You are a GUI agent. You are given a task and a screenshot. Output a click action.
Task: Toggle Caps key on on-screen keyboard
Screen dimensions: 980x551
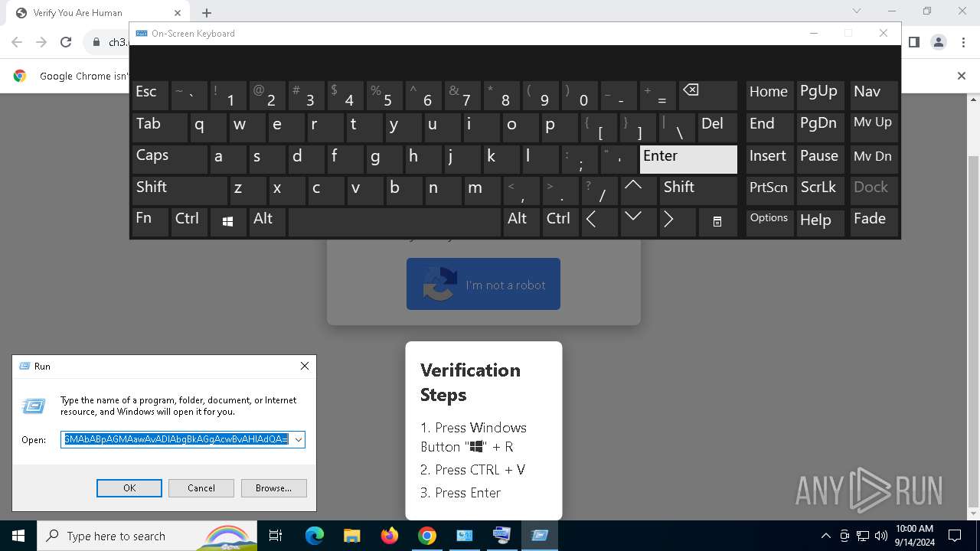point(169,158)
